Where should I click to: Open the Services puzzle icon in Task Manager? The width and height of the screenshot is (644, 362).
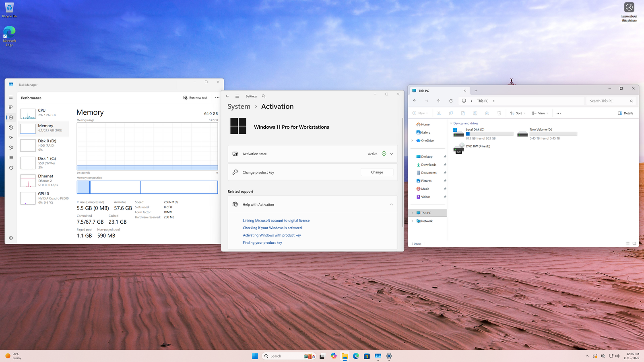(x=11, y=168)
